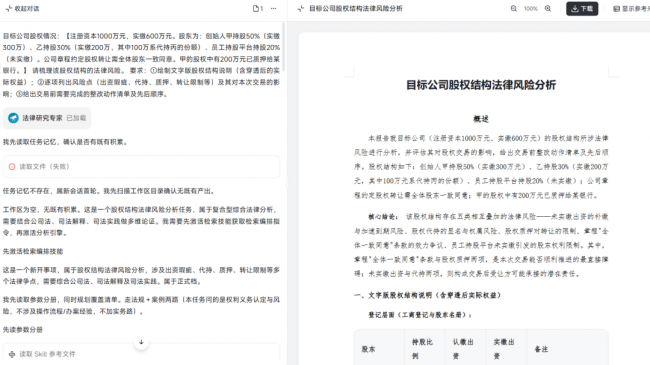Open the file count icon showing 1
The width and height of the screenshot is (650, 365).
(258, 8)
